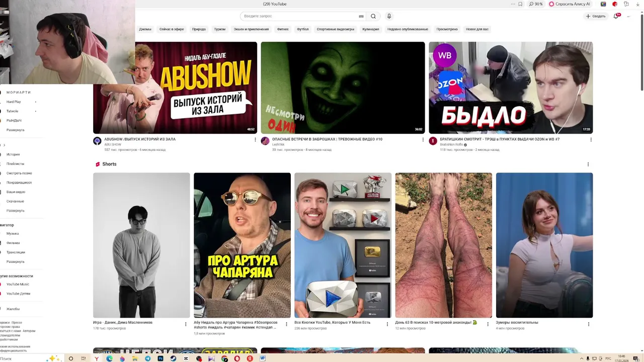Click the search magnifier button
The image size is (644, 362).
click(x=373, y=16)
